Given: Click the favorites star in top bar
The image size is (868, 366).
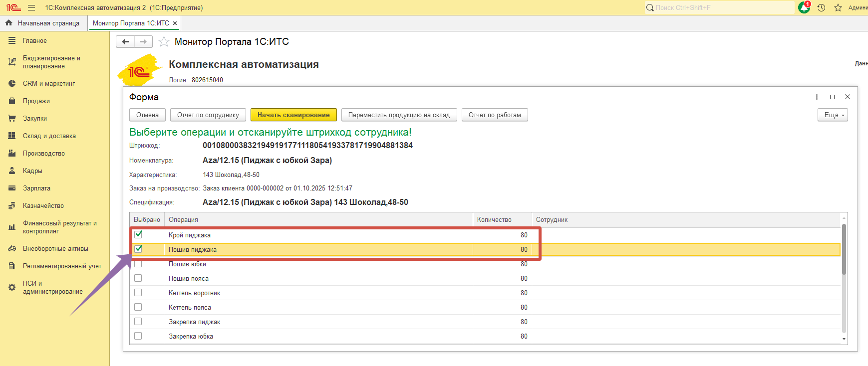Looking at the screenshot, I should [838, 8].
